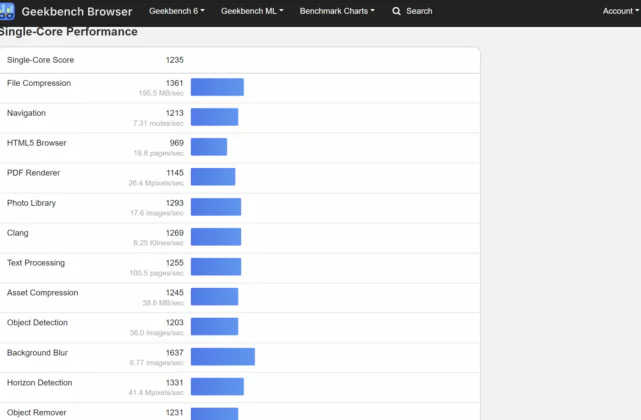Click the PDF Renderer row label

33,173
